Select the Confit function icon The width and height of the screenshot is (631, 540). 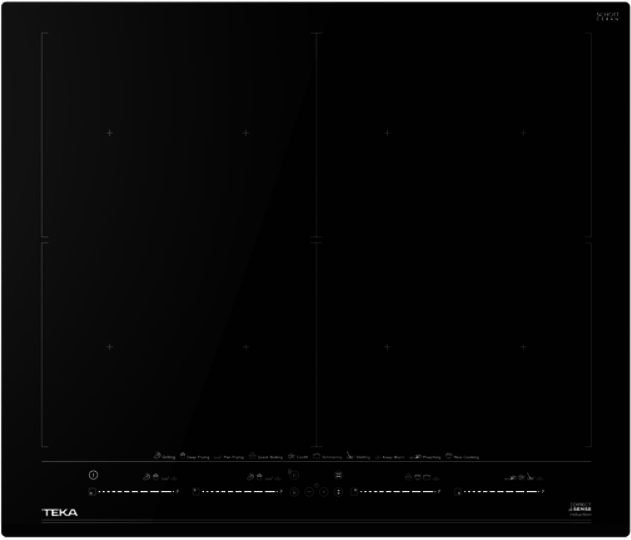click(291, 456)
